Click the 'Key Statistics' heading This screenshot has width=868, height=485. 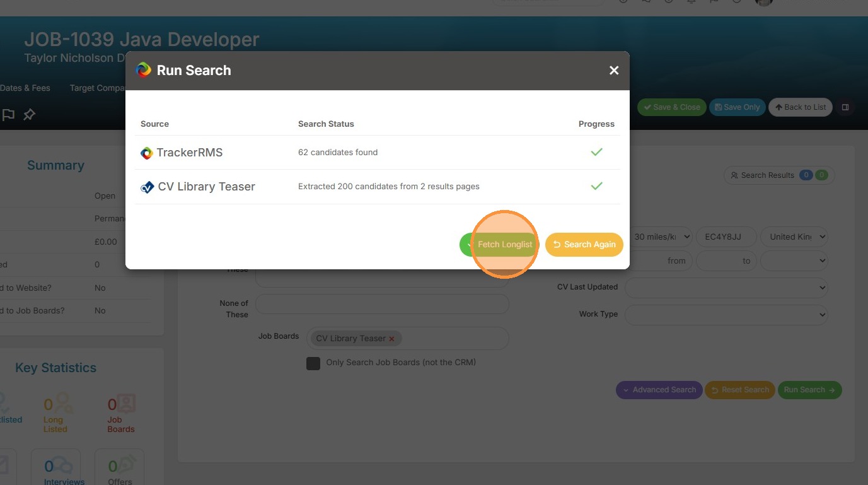click(55, 368)
